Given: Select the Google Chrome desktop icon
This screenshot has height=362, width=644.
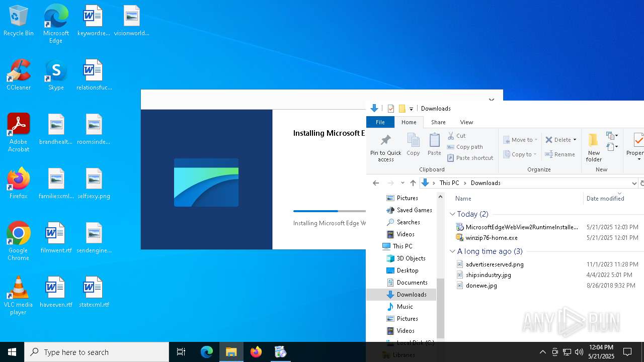Looking at the screenshot, I should 19,241.
